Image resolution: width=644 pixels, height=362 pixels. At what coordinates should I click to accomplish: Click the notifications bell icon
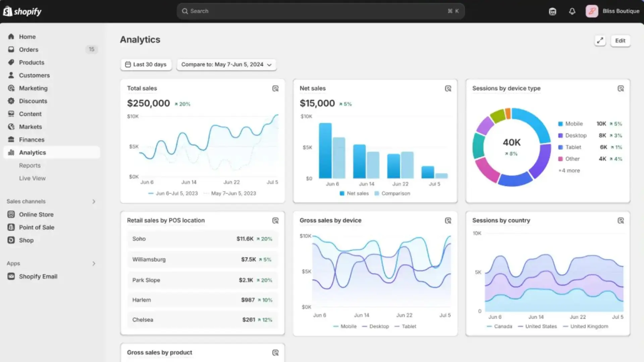point(572,11)
